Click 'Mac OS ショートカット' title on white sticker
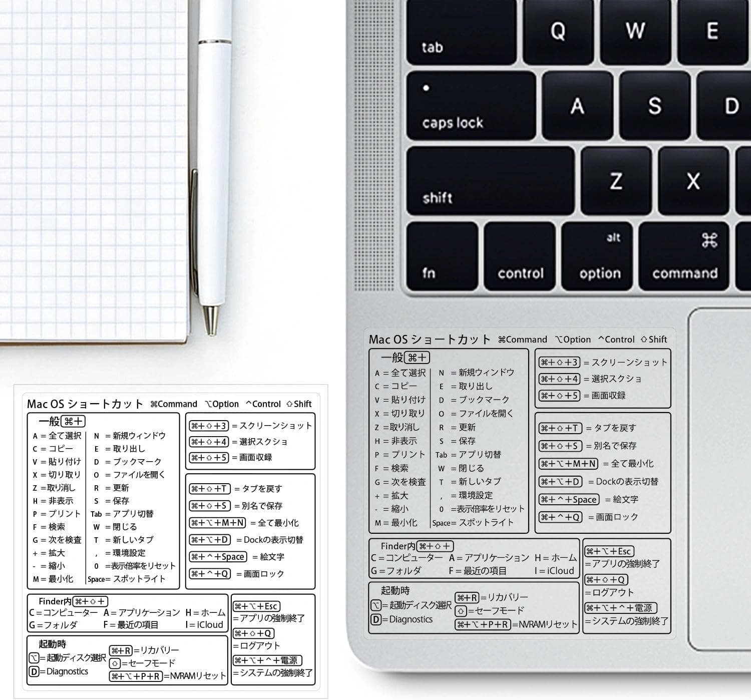The image size is (751, 700). (85, 404)
